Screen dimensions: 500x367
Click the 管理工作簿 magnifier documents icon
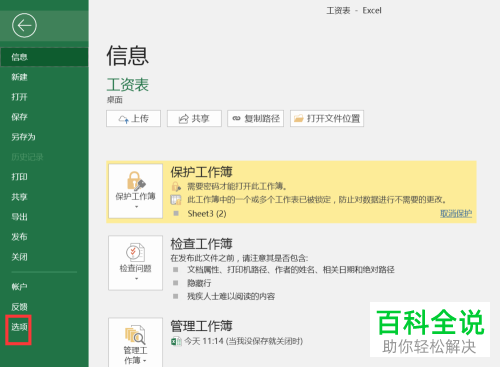click(x=135, y=334)
